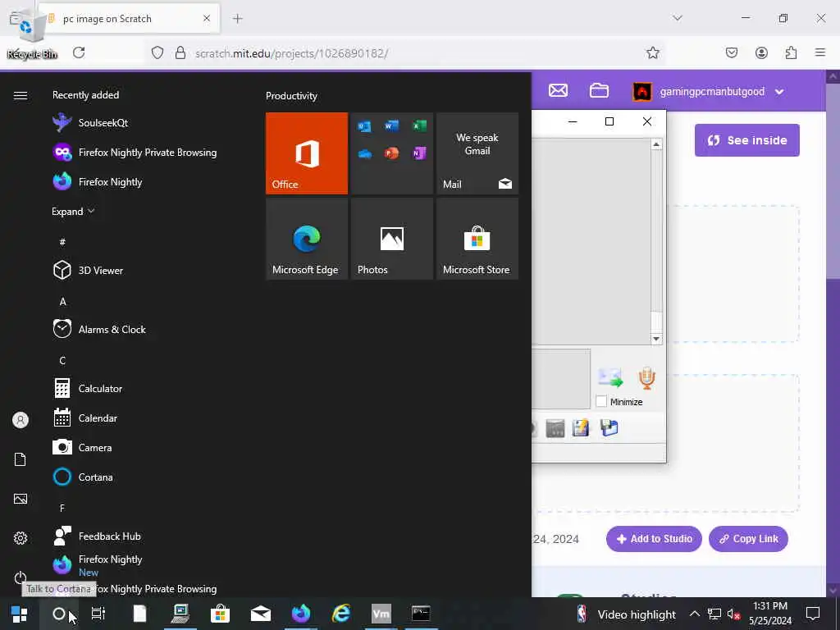Toggle the Minimize checkbox
Viewport: 840px width, 630px height.
tap(601, 402)
